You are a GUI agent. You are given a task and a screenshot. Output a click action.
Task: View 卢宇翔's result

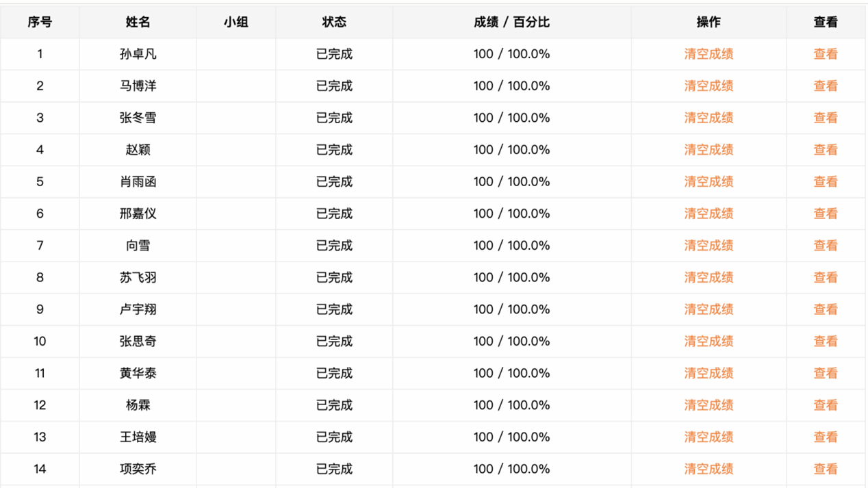point(825,309)
